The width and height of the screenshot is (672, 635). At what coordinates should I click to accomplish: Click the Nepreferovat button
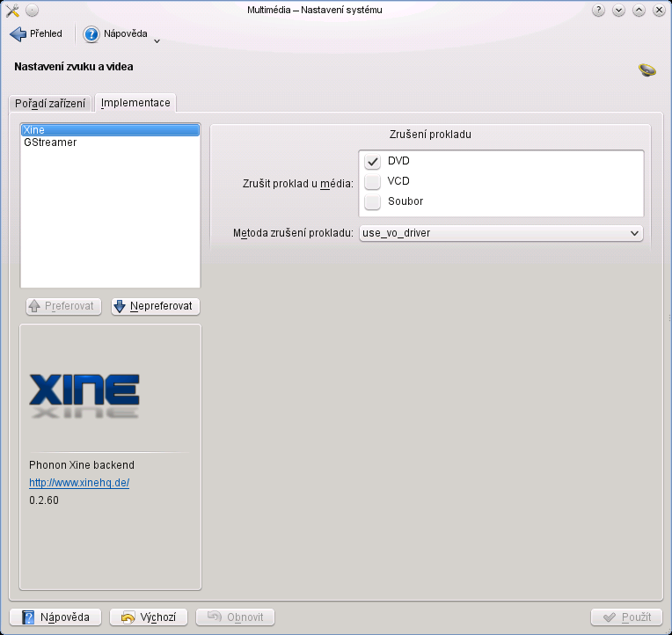click(x=156, y=306)
